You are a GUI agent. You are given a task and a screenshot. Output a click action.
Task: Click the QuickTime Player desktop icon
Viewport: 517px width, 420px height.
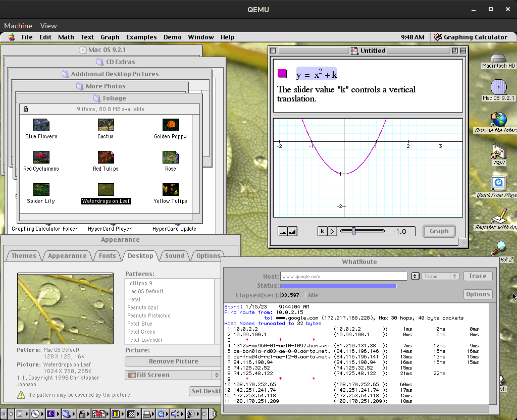498,184
